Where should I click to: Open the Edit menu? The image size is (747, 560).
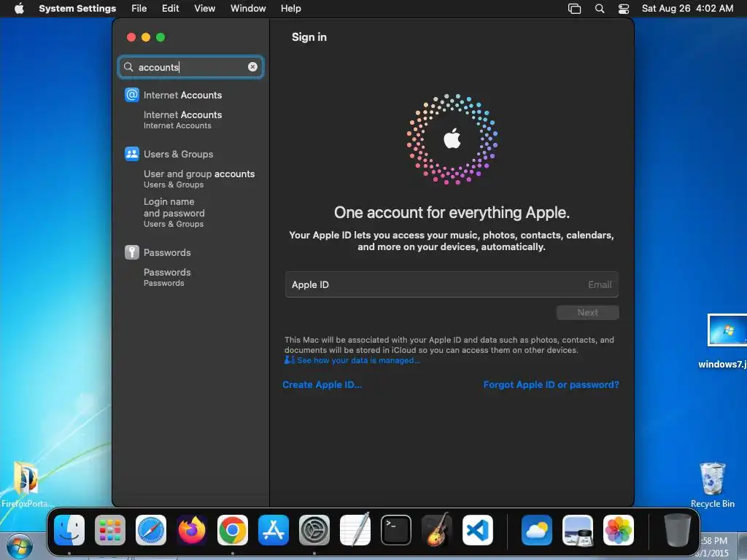(x=170, y=8)
